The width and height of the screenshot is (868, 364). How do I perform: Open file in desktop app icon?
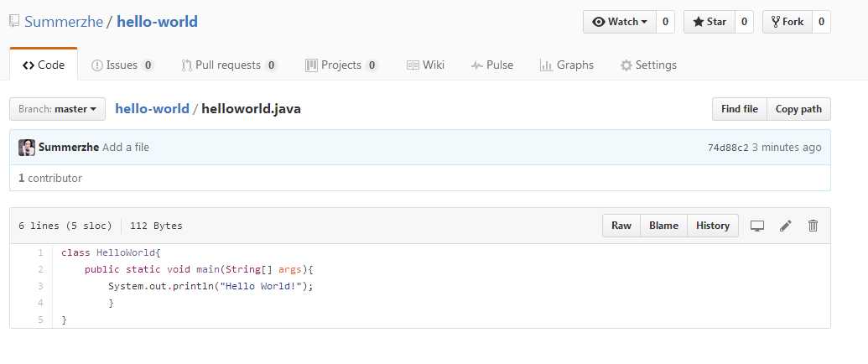756,226
